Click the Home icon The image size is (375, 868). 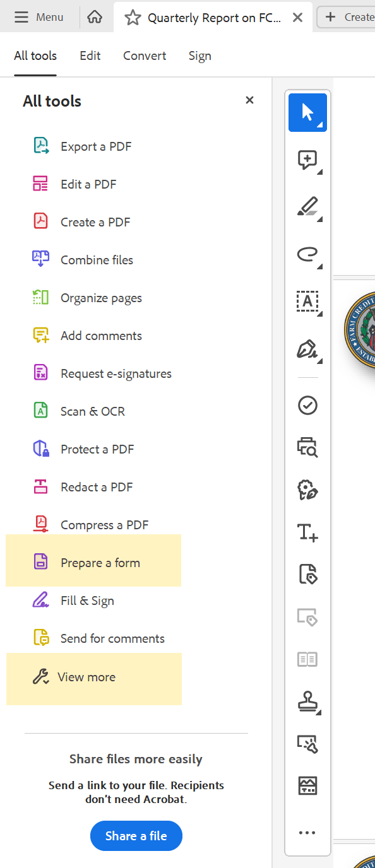[x=95, y=17]
